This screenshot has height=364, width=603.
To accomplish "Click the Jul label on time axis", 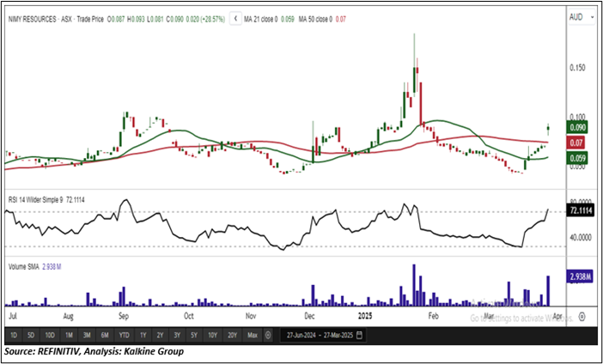I will (13, 316).
